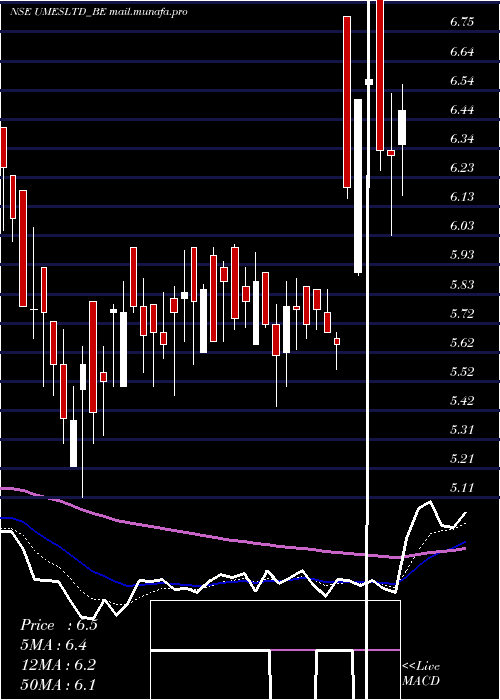Click the 5.62 price axis label
Image resolution: width=500 pixels, height=700 pixels.
pos(462,342)
